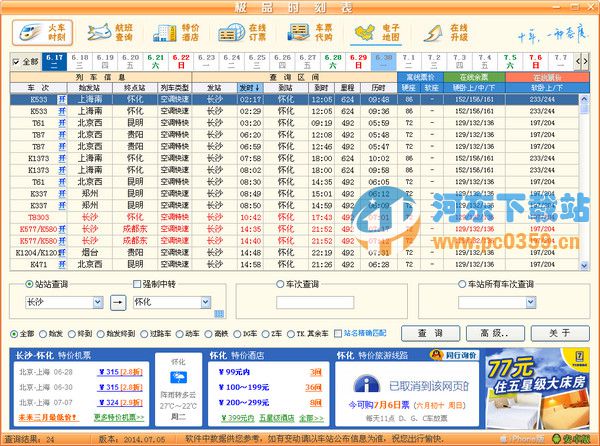600x446 pixels.
Task: Select date tab 6.17
Action: (x=54, y=62)
